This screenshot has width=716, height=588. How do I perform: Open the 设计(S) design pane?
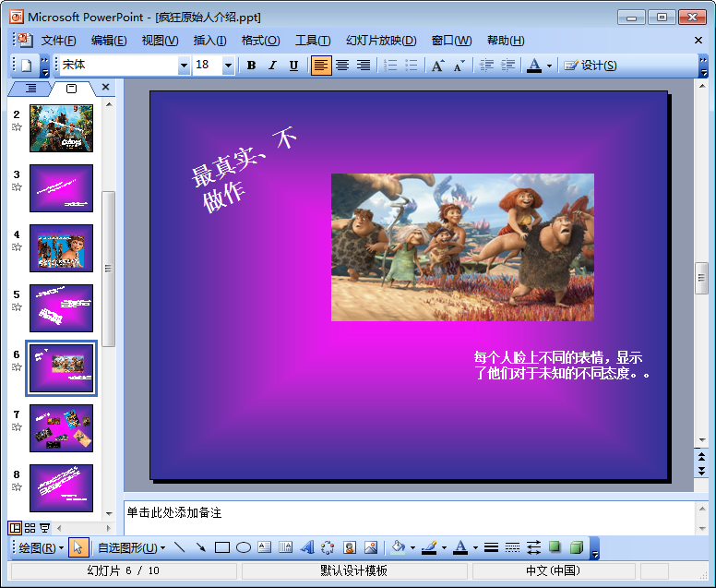[x=590, y=66]
